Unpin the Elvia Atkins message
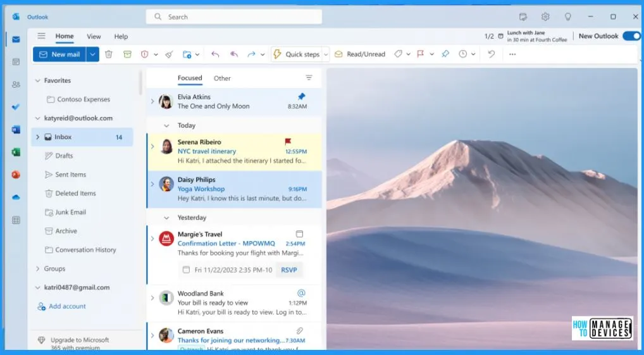Image resolution: width=644 pixels, height=355 pixels. tap(302, 97)
